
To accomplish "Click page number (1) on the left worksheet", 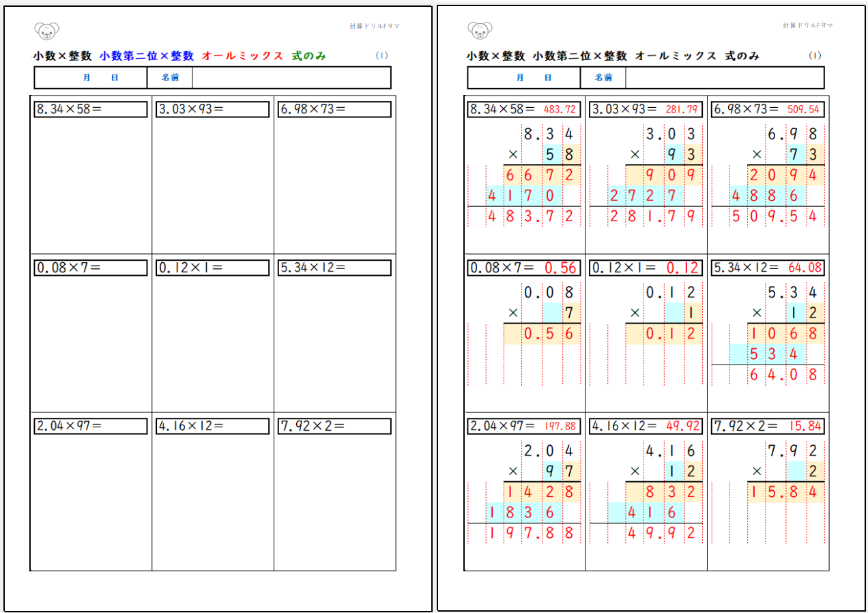I will click(x=381, y=56).
